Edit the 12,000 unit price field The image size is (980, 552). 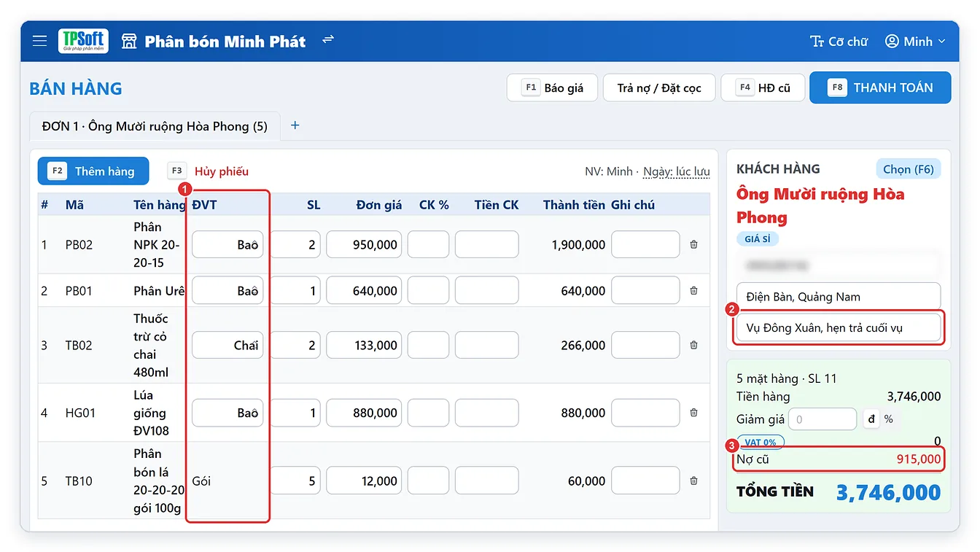364,481
